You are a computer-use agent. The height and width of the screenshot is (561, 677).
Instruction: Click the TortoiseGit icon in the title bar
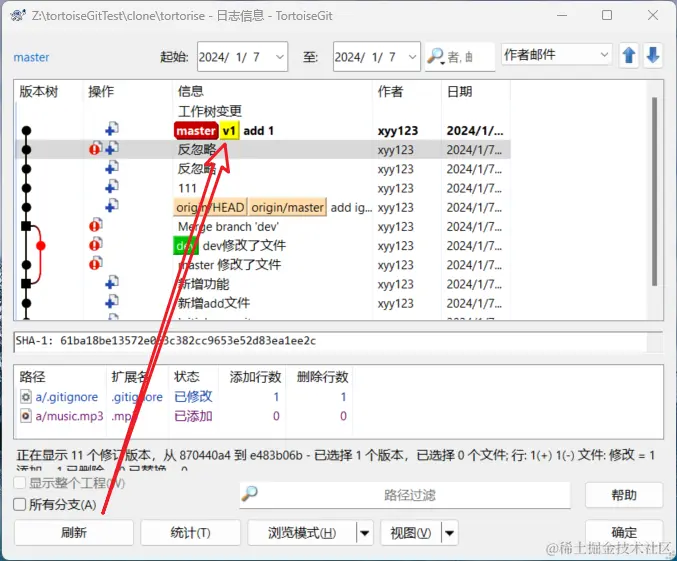pos(18,16)
